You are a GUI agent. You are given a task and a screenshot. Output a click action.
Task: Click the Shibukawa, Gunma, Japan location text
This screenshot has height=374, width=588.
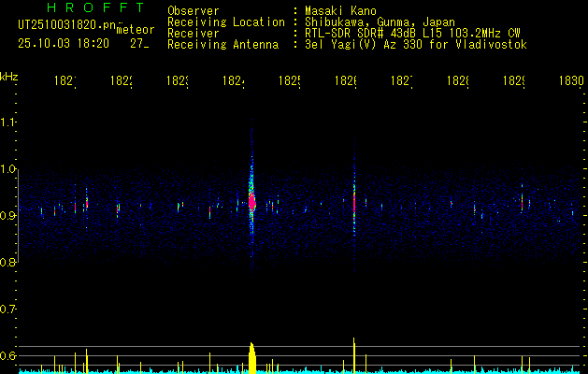pos(380,22)
